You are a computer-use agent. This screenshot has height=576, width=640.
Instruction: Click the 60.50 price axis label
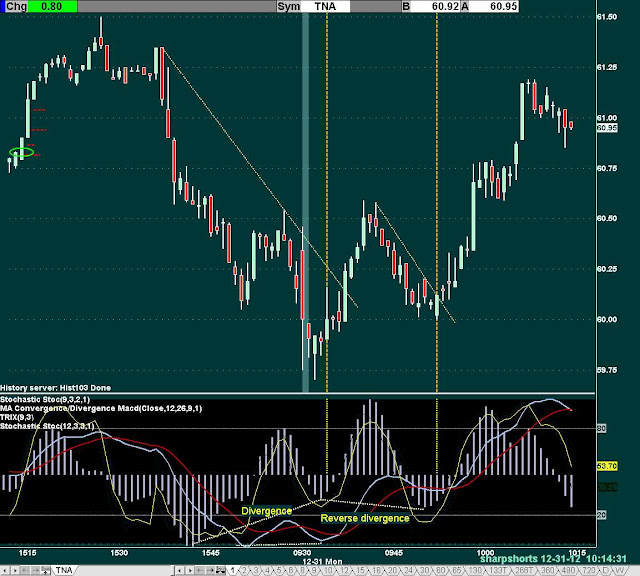[607, 218]
